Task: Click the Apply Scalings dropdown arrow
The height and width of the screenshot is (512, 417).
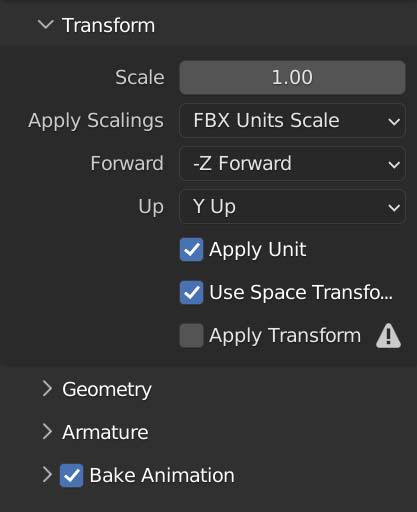Action: pyautogui.click(x=394, y=121)
